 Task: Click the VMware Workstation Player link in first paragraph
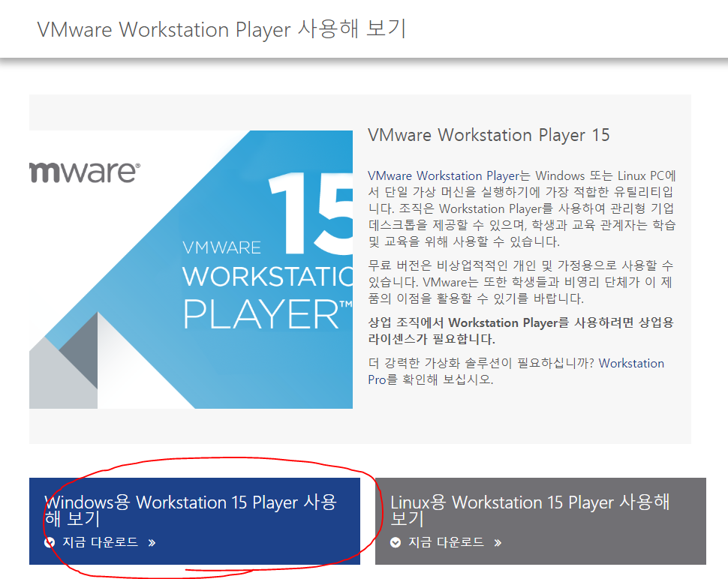coord(444,175)
